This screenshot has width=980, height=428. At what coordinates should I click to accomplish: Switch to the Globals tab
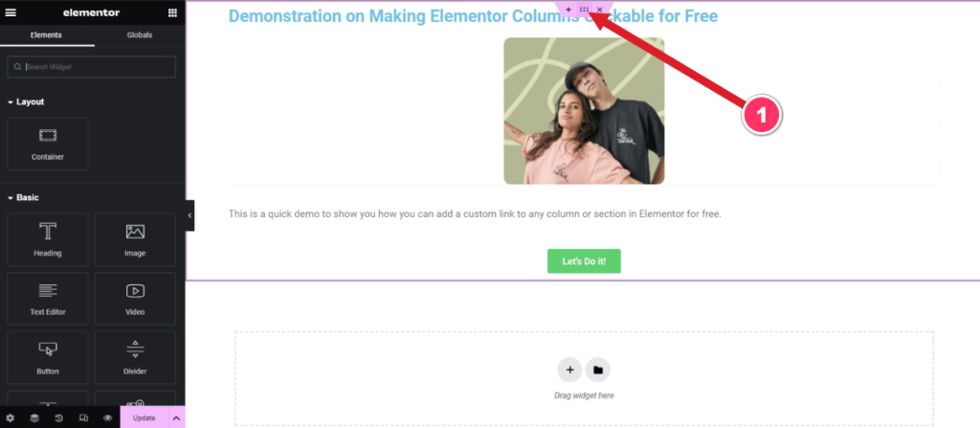click(x=140, y=35)
